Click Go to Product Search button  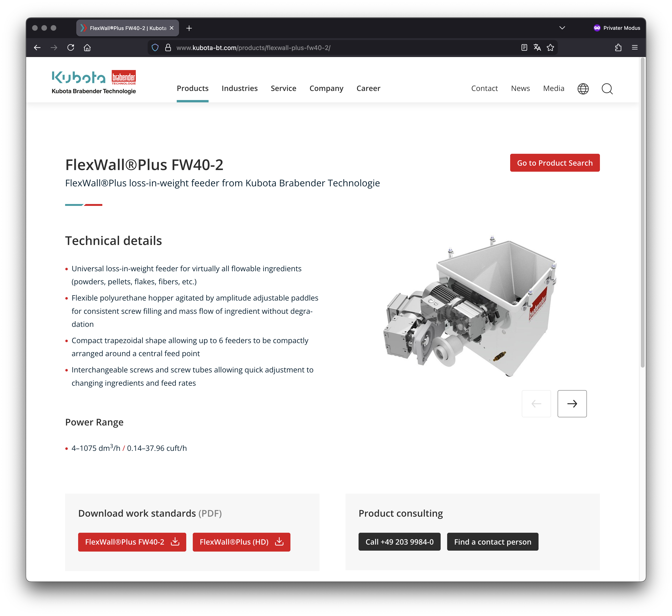pyautogui.click(x=555, y=163)
